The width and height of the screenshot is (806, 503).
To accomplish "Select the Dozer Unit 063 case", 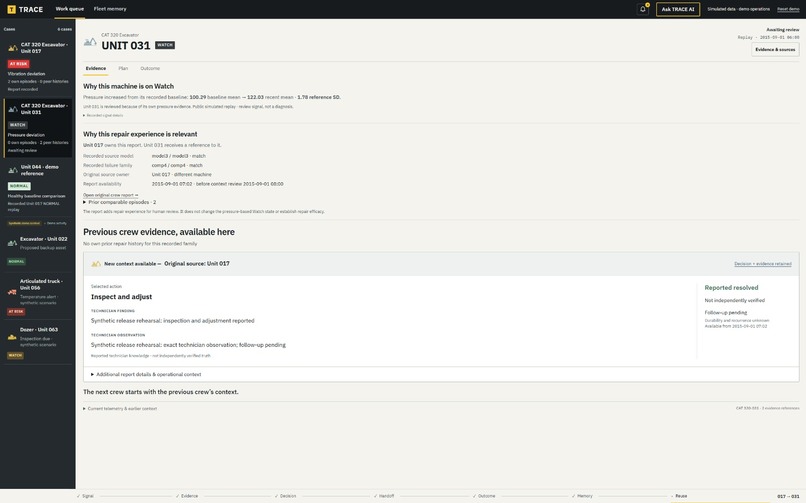I will click(38, 343).
